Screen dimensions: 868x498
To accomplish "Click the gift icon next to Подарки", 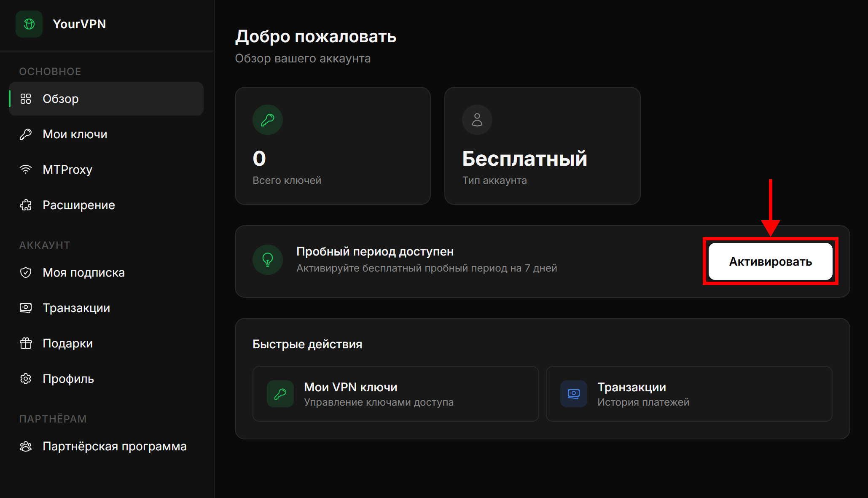I will [x=26, y=343].
